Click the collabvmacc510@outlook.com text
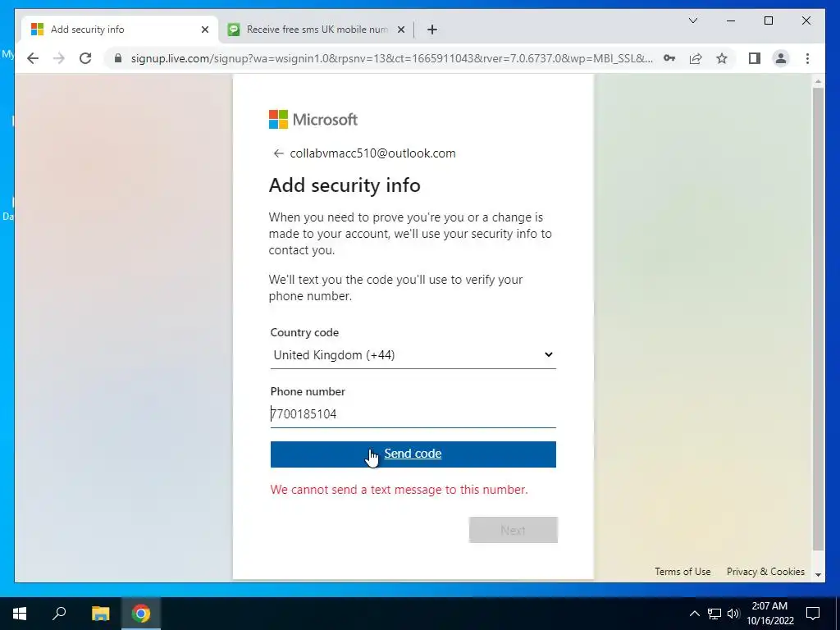The image size is (840, 630). [x=373, y=153]
